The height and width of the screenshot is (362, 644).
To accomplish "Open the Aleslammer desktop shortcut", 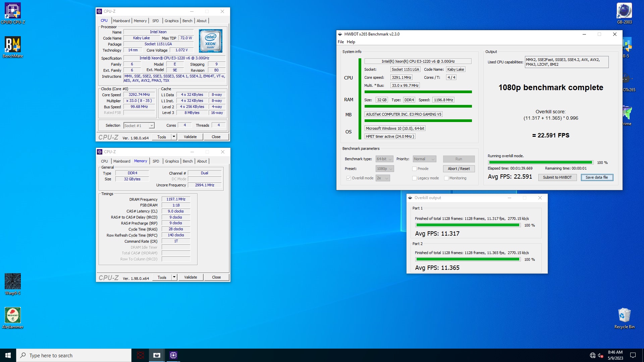I will 13,318.
